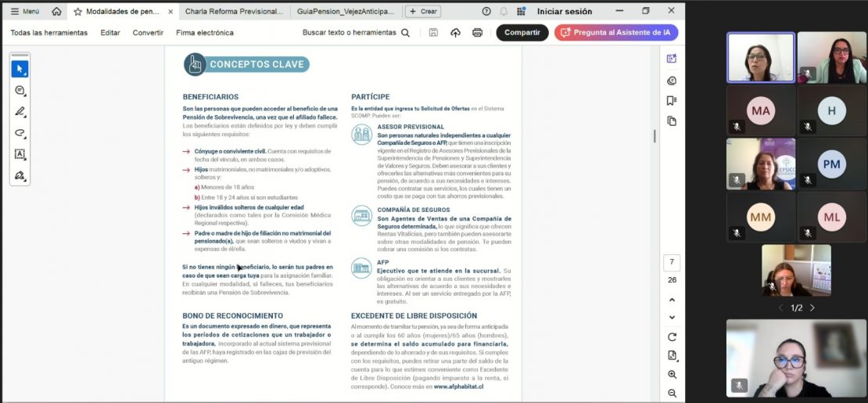This screenshot has height=403, width=868.
Task: Rotate the page with rotate icon
Action: click(672, 336)
